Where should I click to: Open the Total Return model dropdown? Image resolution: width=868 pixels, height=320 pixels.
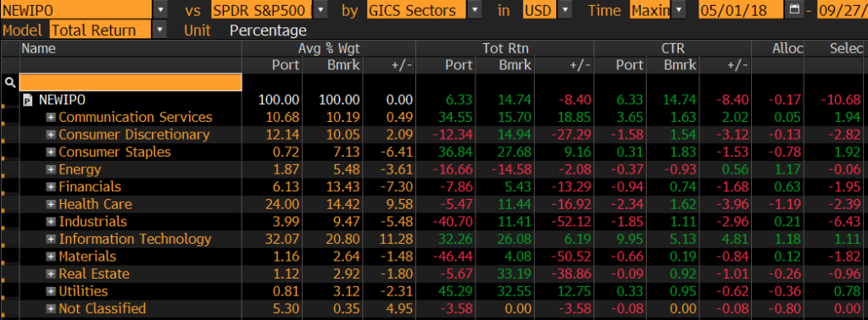[160, 30]
